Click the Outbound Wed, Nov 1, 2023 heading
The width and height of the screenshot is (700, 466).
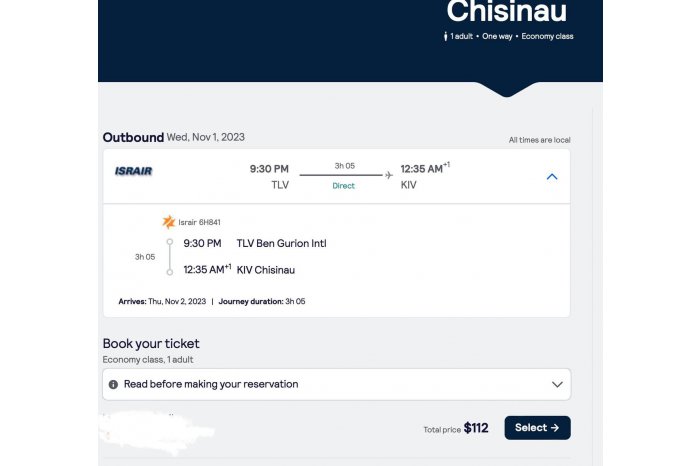point(174,137)
